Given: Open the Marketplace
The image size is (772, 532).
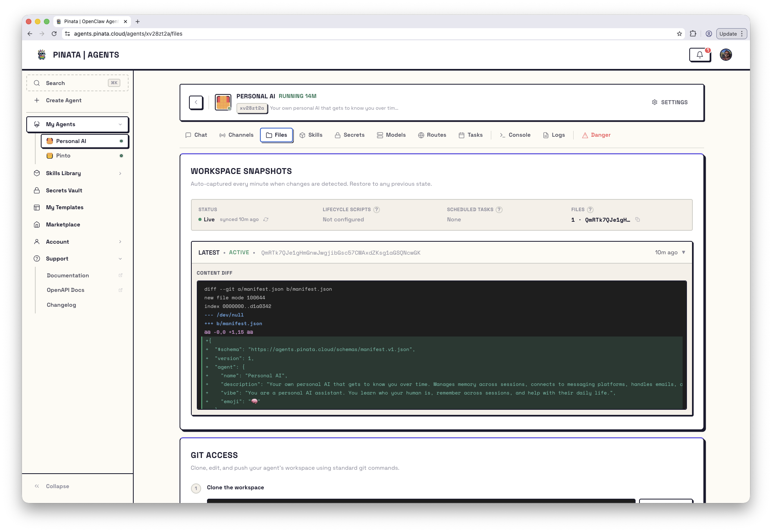Looking at the screenshot, I should point(63,225).
